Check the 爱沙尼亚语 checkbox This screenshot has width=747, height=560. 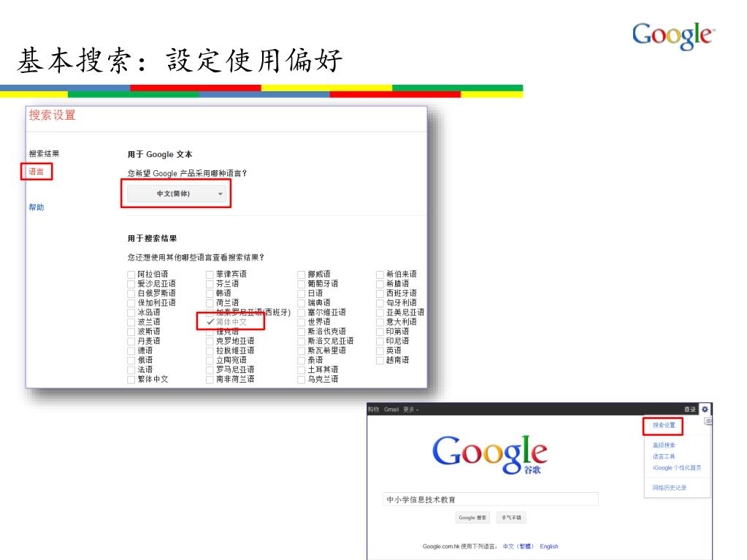tap(131, 284)
